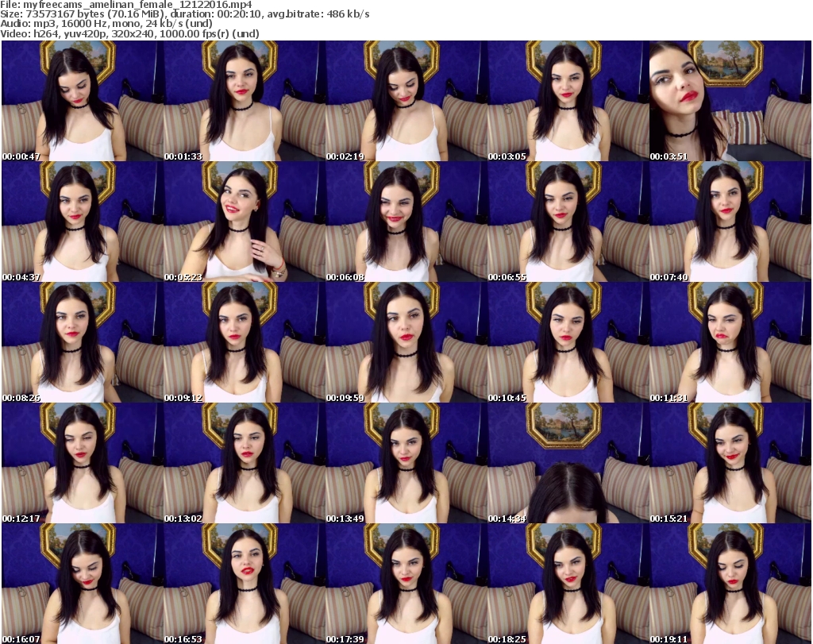Click the thumbnail labeled 00:09:12
Image resolution: width=813 pixels, height=644 pixels.
(245, 342)
